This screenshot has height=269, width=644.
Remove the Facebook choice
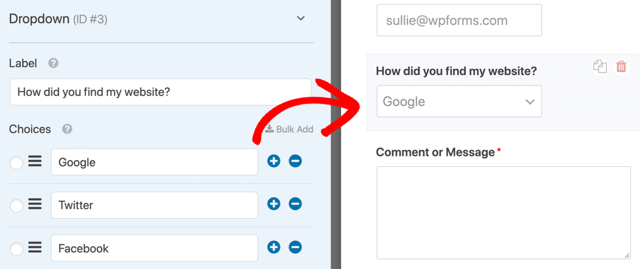295,247
